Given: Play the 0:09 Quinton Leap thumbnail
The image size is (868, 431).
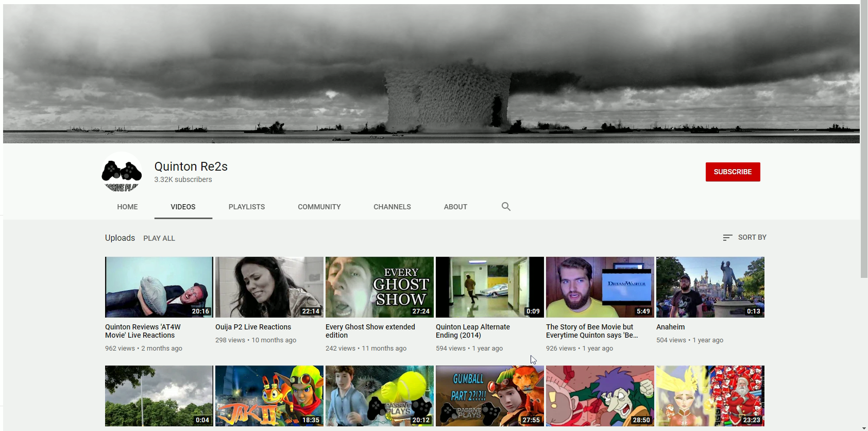Looking at the screenshot, I should (x=490, y=287).
